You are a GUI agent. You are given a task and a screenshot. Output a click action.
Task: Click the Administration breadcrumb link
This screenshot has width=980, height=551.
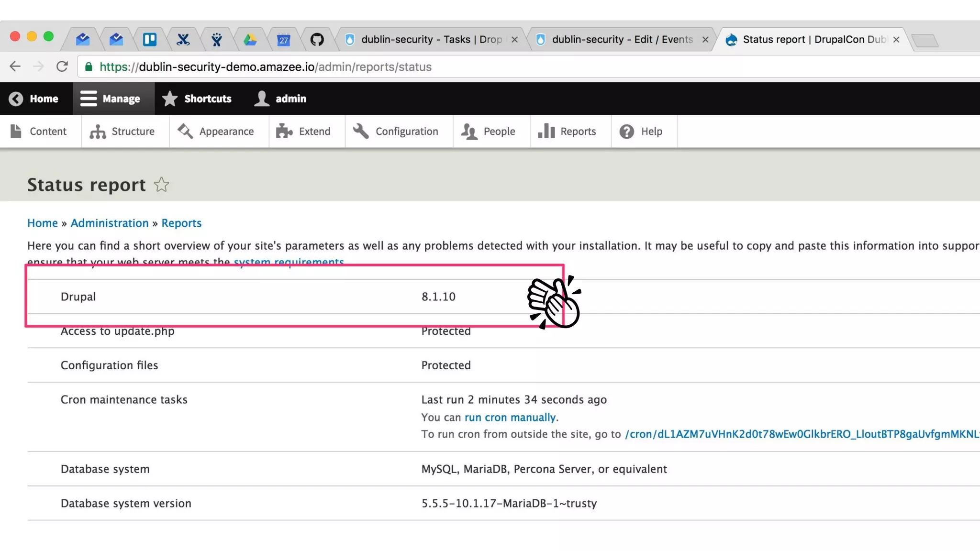click(110, 223)
